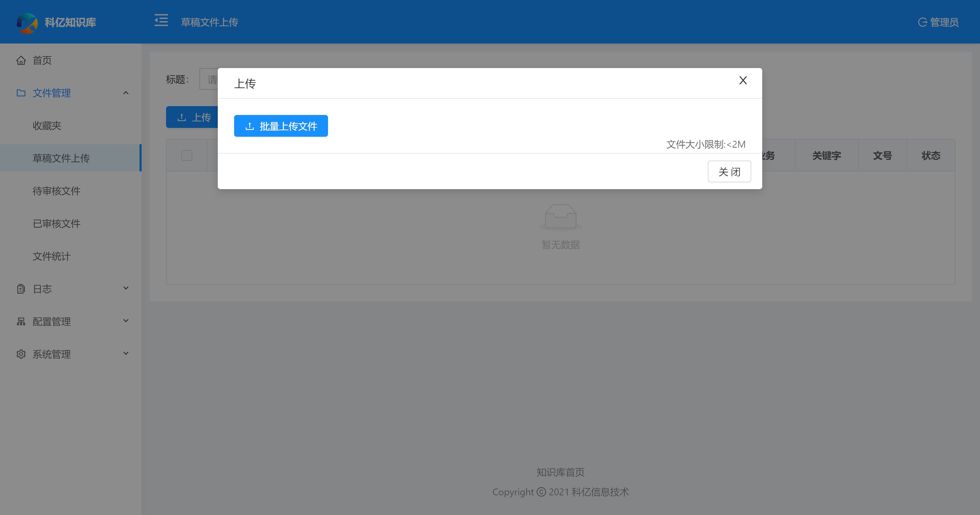This screenshot has width=980, height=515.
Task: Open 收藏夹 in the sidebar
Action: coord(47,126)
